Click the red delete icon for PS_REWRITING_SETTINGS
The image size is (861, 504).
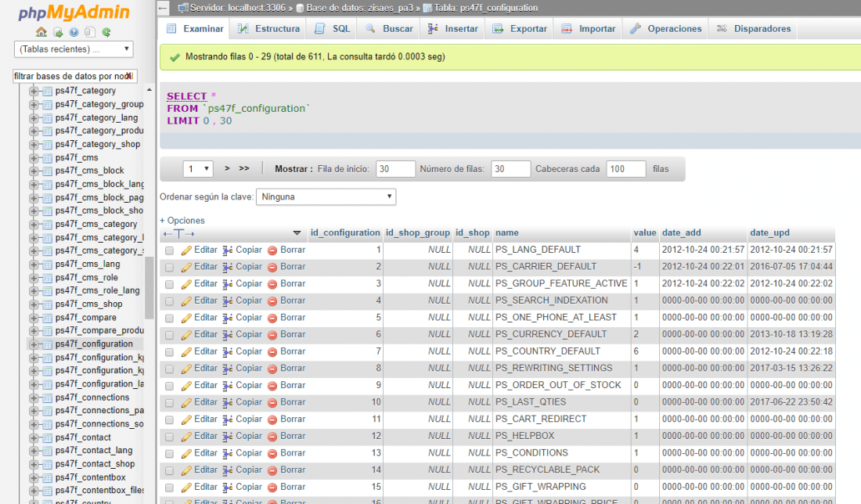pyautogui.click(x=272, y=369)
